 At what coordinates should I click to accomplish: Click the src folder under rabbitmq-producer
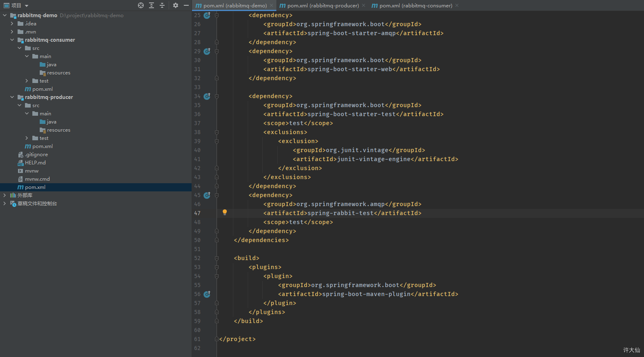[x=32, y=105]
